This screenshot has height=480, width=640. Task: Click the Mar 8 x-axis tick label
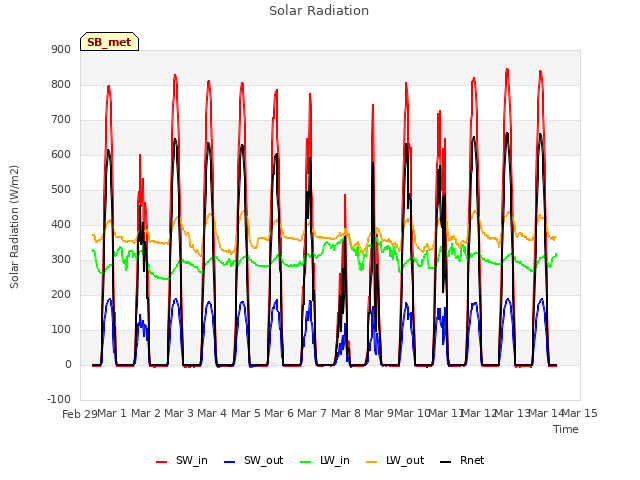click(x=346, y=413)
